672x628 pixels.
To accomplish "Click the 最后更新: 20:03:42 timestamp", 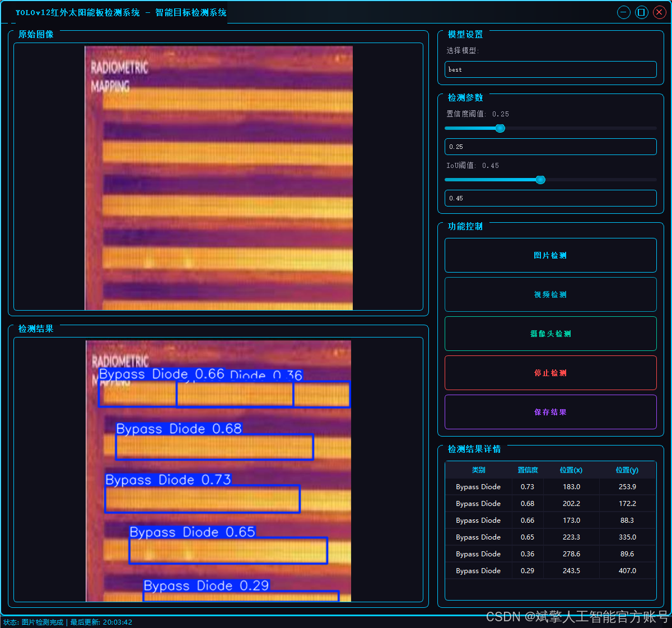I will point(101,622).
